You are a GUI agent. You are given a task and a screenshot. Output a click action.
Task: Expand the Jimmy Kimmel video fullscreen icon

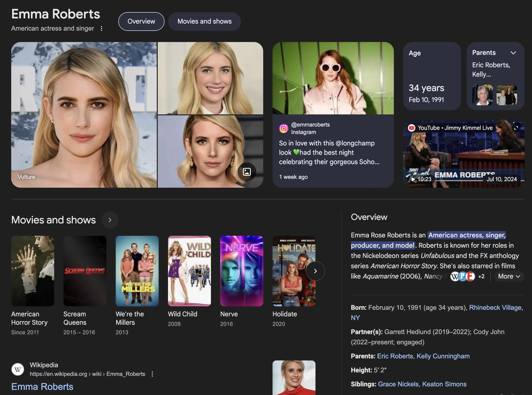[516, 128]
